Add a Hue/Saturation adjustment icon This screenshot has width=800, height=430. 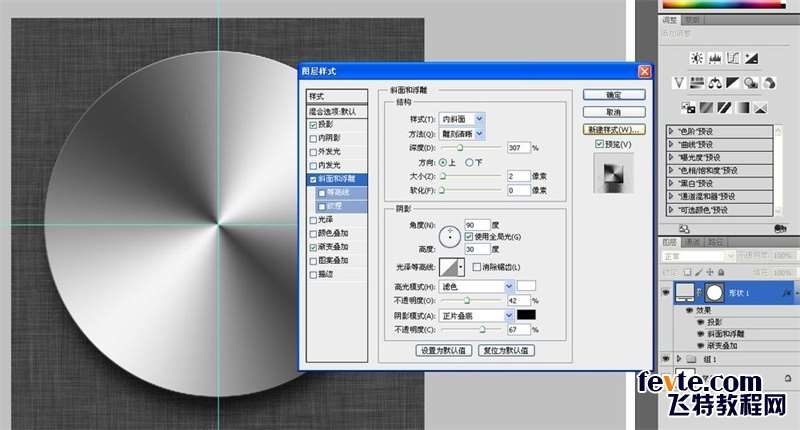tap(696, 83)
